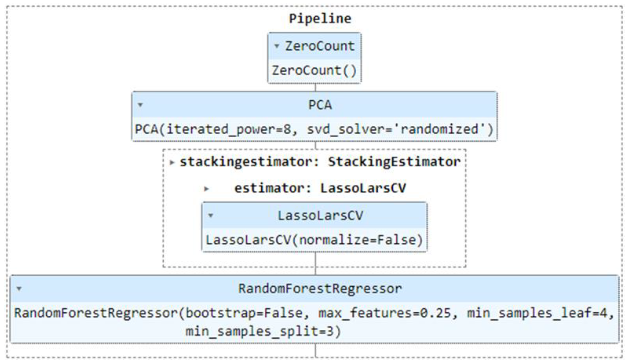629x364 pixels.
Task: Toggle the LassoLarsCV header label
Action: (320, 215)
